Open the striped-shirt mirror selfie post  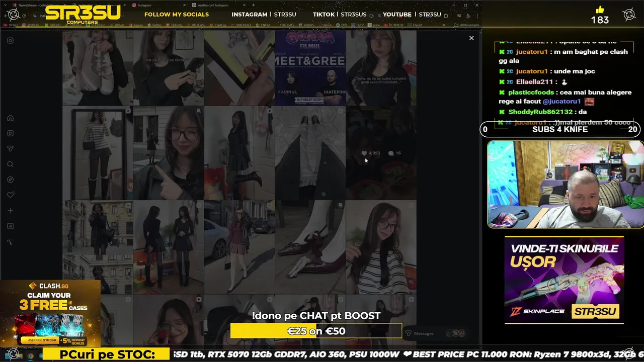98,153
